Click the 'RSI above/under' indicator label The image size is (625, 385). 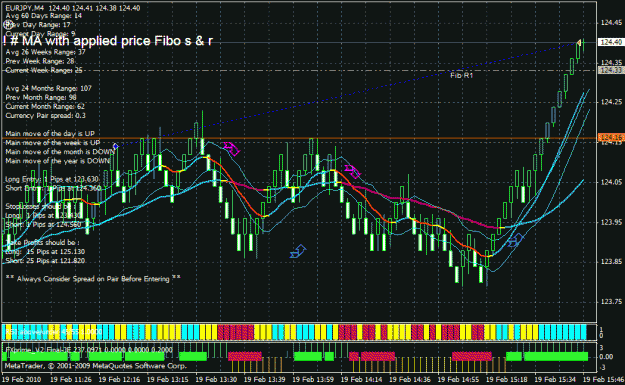pyautogui.click(x=53, y=331)
